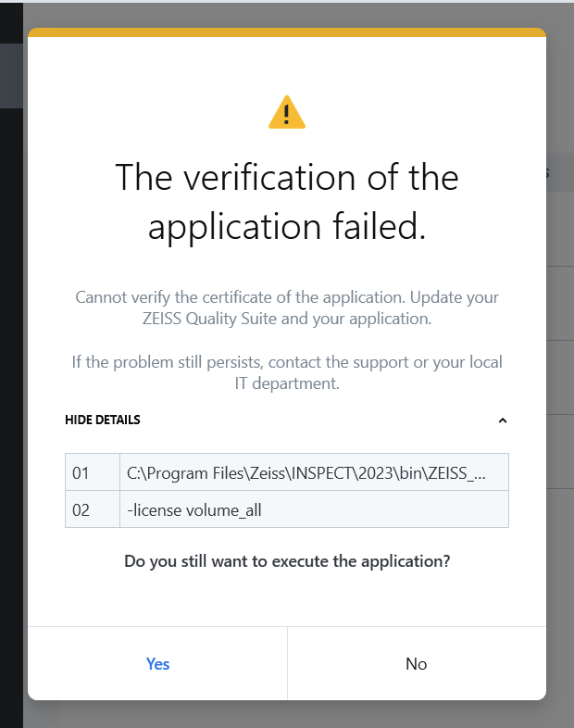This screenshot has height=728, width=574.
Task: Click the "If the problem still persists" line
Action: pos(287,360)
